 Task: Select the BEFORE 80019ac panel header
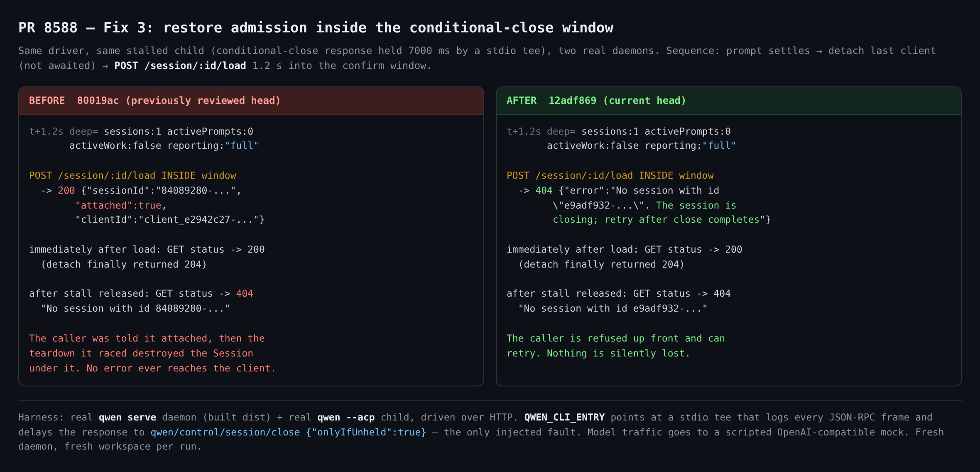(251, 101)
